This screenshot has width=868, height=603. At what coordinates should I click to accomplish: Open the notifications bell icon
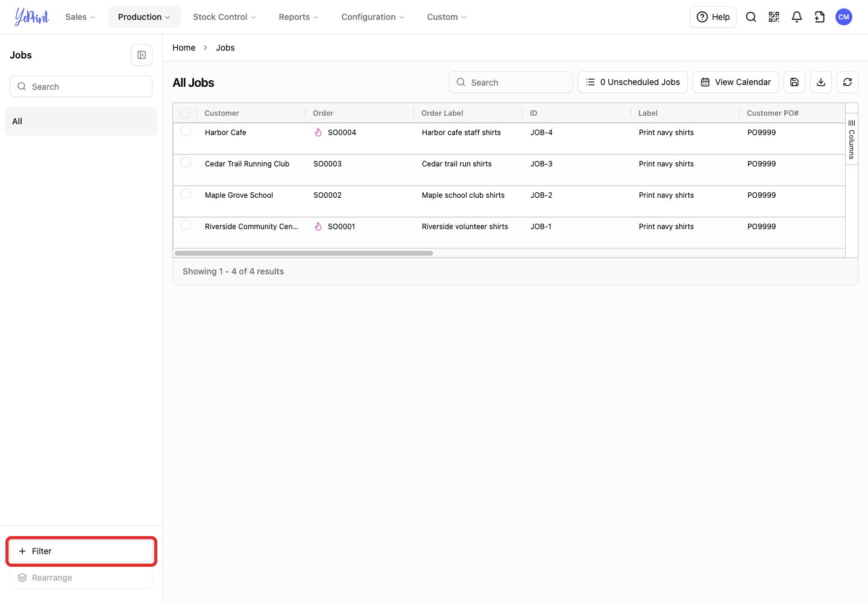coord(797,17)
